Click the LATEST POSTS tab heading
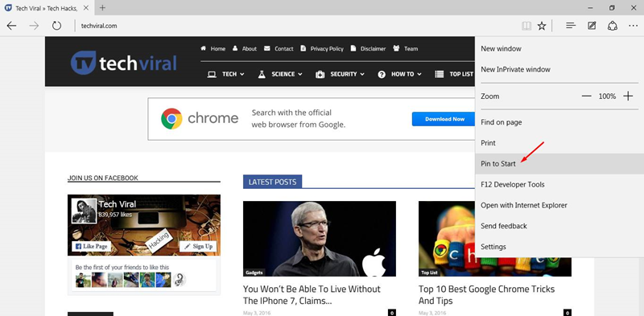 (272, 182)
